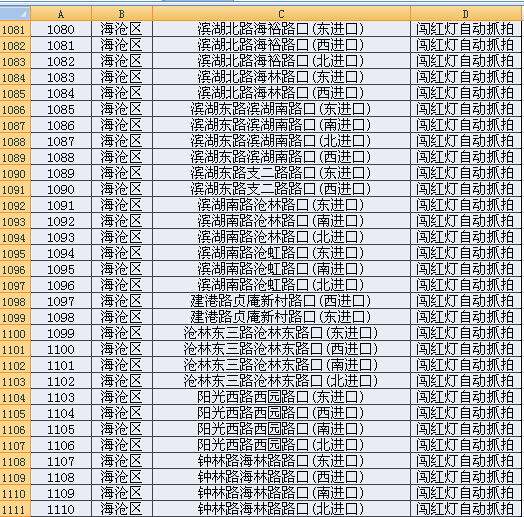Select column D header
524x517 pixels.
pos(466,14)
